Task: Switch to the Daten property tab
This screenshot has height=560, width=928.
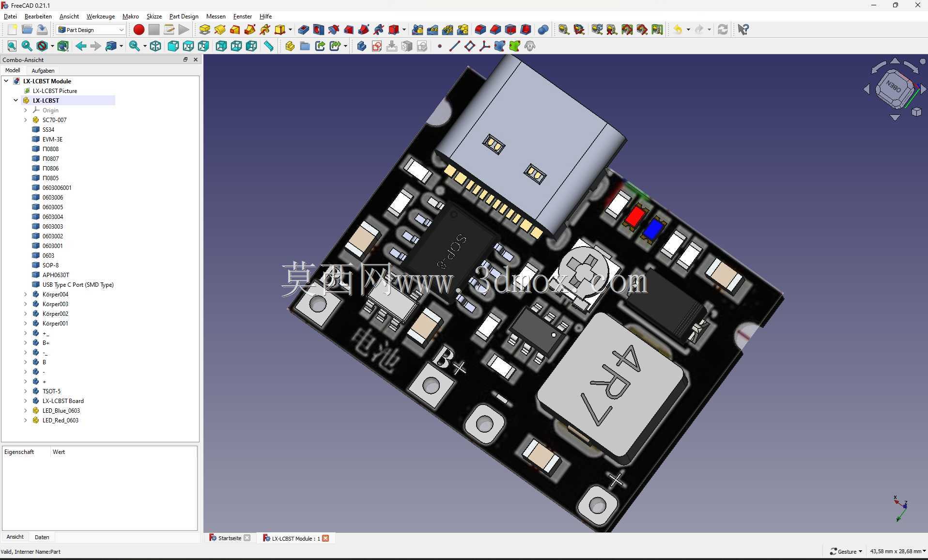Action: tap(42, 537)
